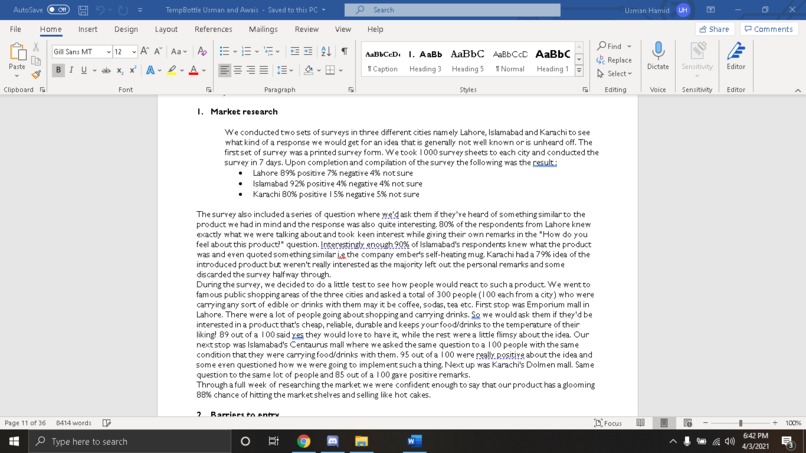
Task: Open File Explorer from taskbar
Action: 361,441
